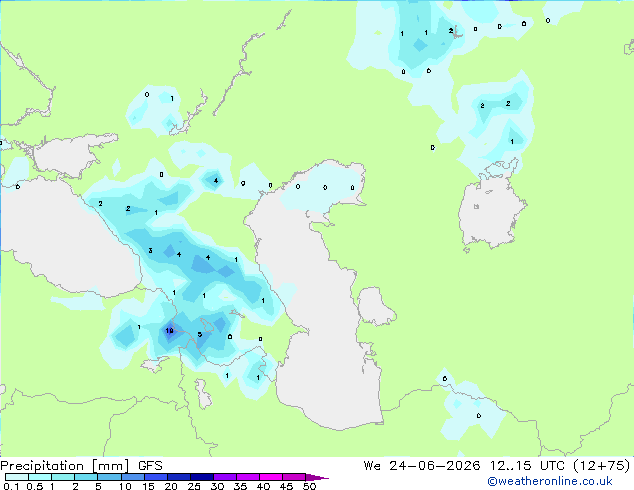634x490 pixels.
Task: Click the darkest map cell showing value 10
Action: coord(169,331)
